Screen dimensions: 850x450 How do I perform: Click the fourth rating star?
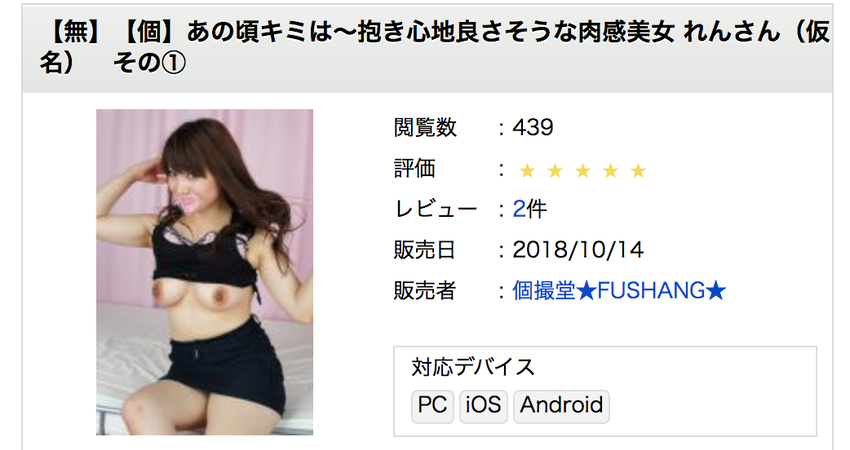coord(610,171)
